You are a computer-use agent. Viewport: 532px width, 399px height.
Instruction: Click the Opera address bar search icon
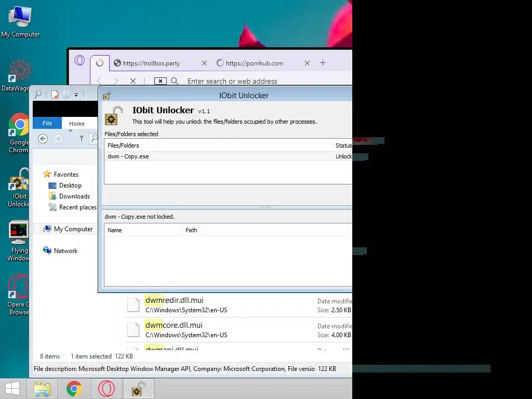coord(175,81)
